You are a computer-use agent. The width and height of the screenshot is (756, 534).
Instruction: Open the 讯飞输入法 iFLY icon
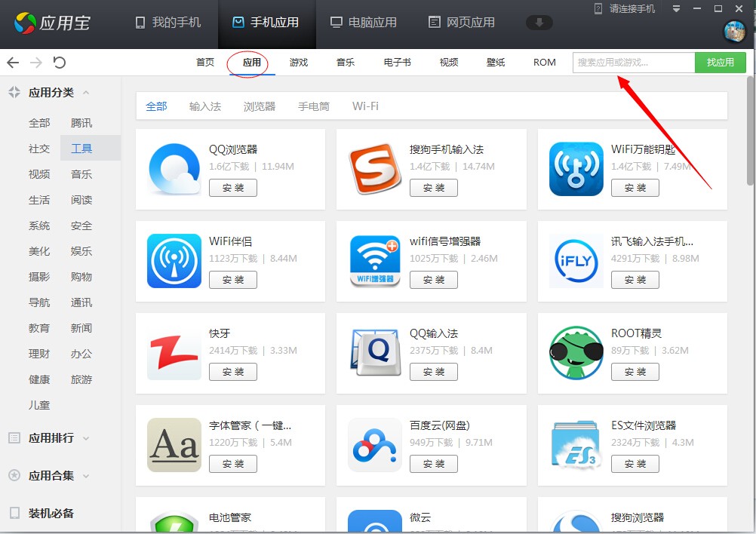[576, 261]
